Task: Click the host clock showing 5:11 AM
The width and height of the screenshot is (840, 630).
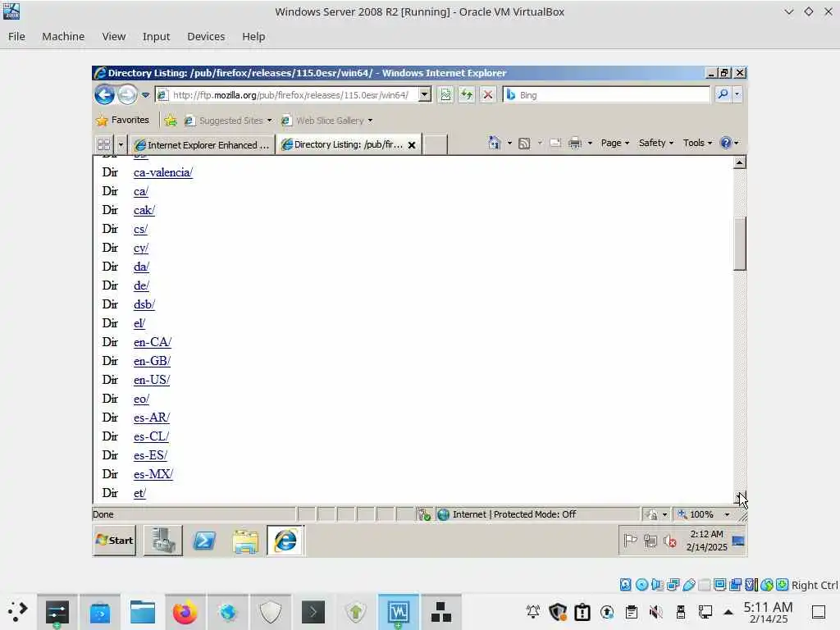Action: [768, 607]
